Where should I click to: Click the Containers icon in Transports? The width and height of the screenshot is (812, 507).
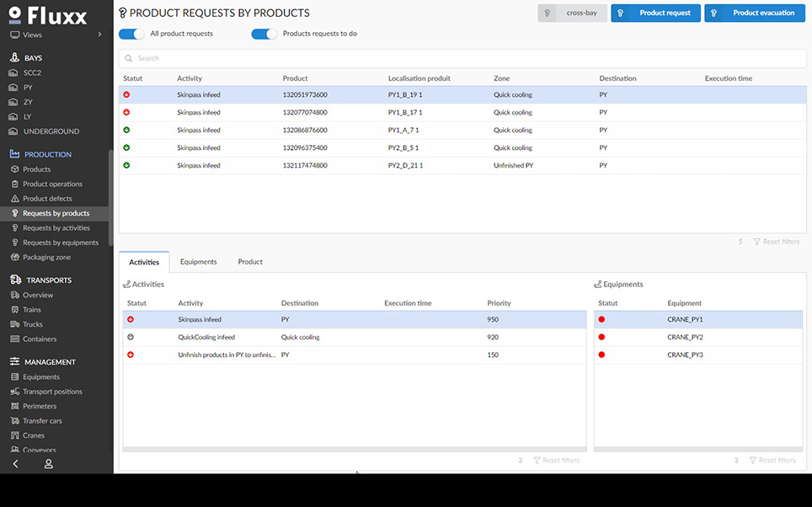tap(14, 339)
